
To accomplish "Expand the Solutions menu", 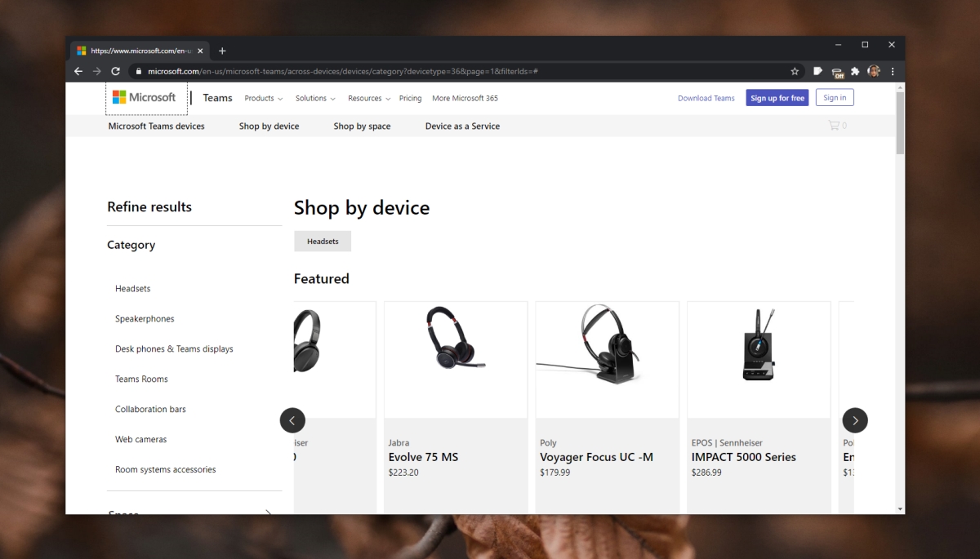I will click(315, 99).
